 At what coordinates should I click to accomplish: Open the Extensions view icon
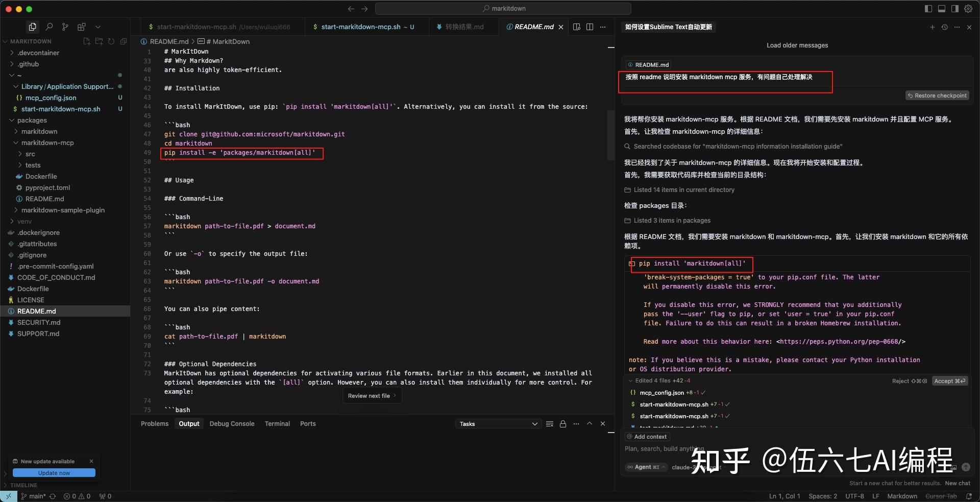click(82, 27)
